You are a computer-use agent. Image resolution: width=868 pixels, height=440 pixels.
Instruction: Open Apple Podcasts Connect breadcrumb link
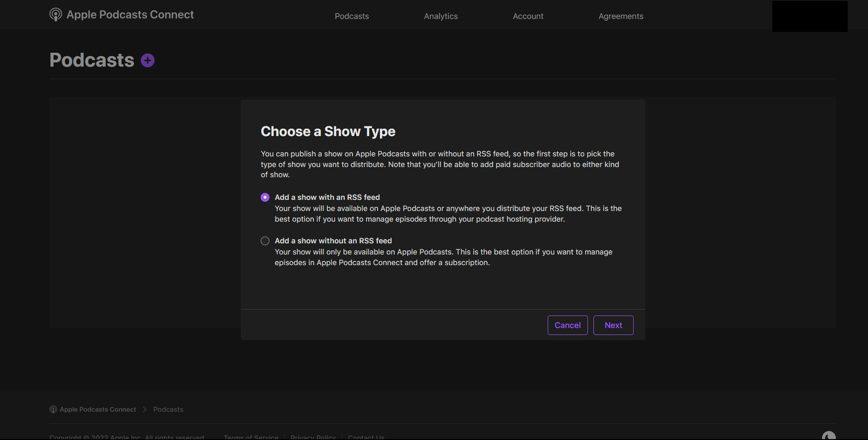(98, 409)
